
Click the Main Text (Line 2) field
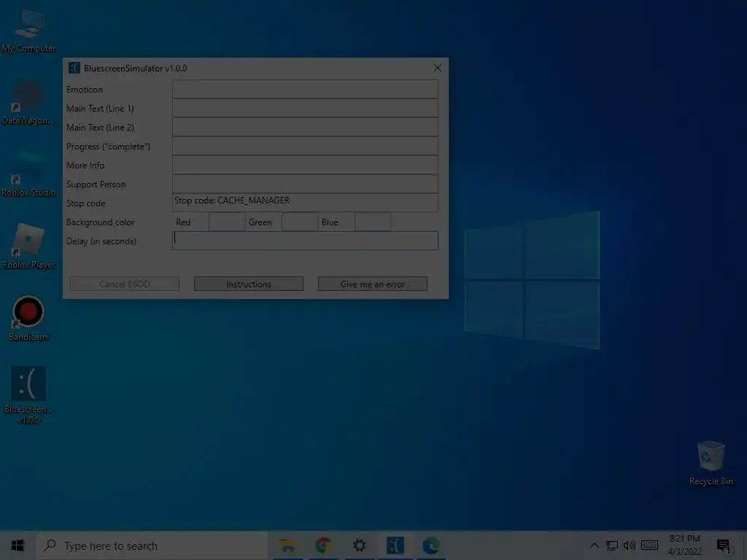click(305, 127)
